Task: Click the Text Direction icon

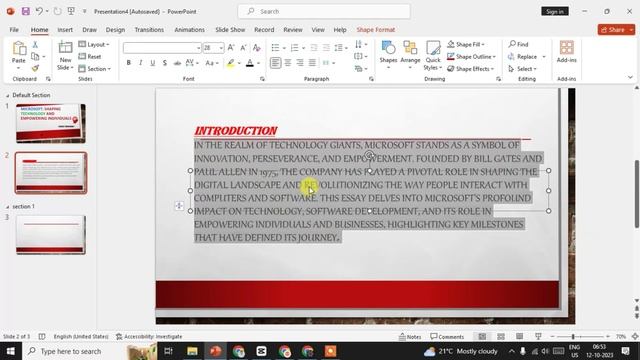Action: (358, 44)
